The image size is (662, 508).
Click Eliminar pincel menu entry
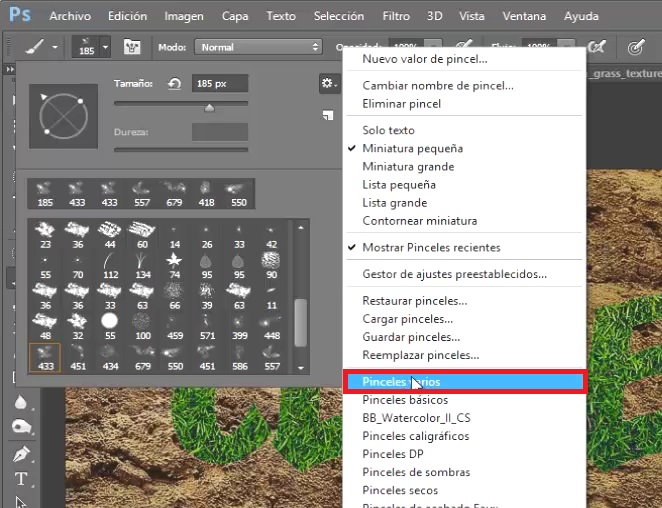(x=401, y=103)
